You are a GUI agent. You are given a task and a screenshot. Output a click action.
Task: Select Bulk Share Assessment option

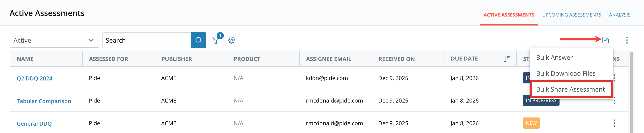[x=570, y=89]
